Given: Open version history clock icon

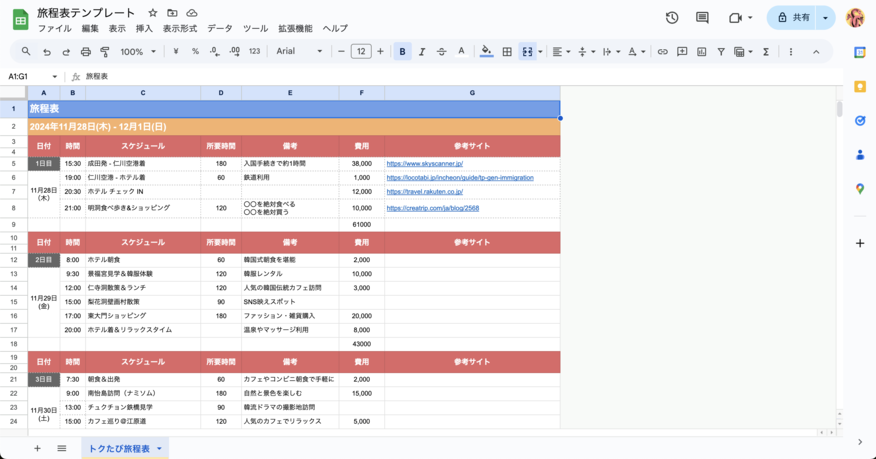Looking at the screenshot, I should pyautogui.click(x=672, y=18).
